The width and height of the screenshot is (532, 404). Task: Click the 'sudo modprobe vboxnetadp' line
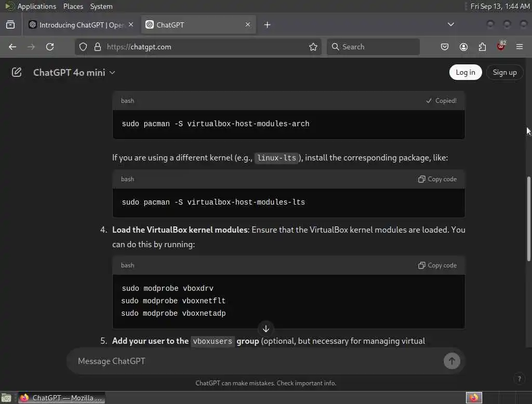point(174,314)
